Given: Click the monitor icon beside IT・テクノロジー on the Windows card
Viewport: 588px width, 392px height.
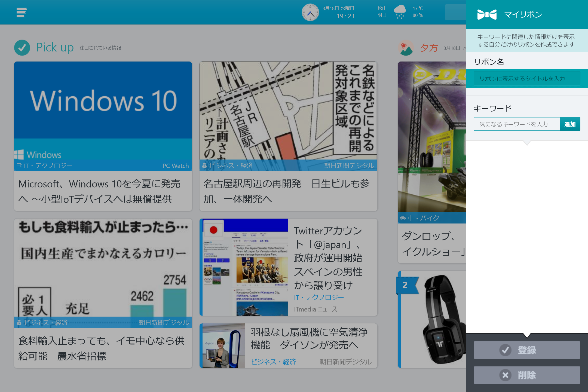Looking at the screenshot, I should (19, 165).
